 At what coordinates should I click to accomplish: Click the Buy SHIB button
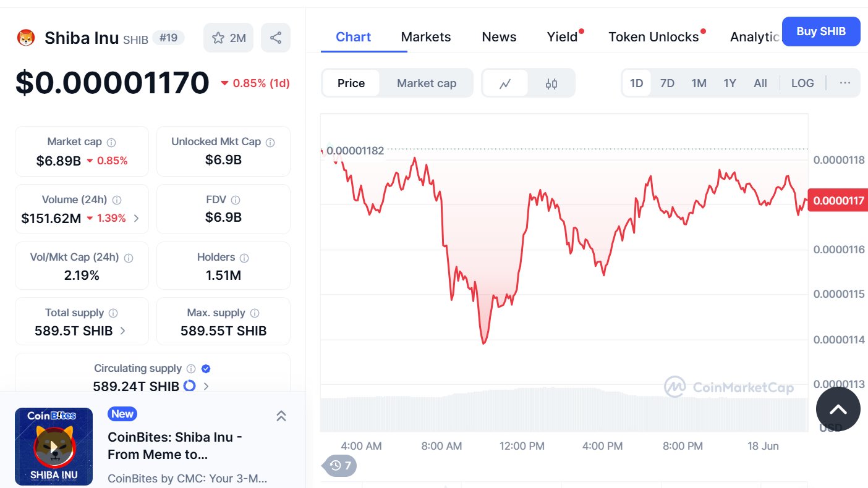click(x=821, y=32)
